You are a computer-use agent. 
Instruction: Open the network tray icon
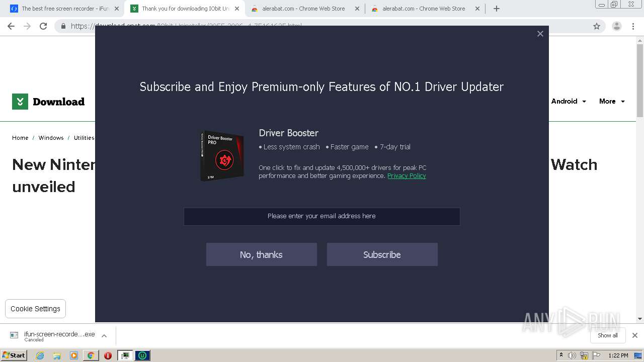tap(584, 355)
